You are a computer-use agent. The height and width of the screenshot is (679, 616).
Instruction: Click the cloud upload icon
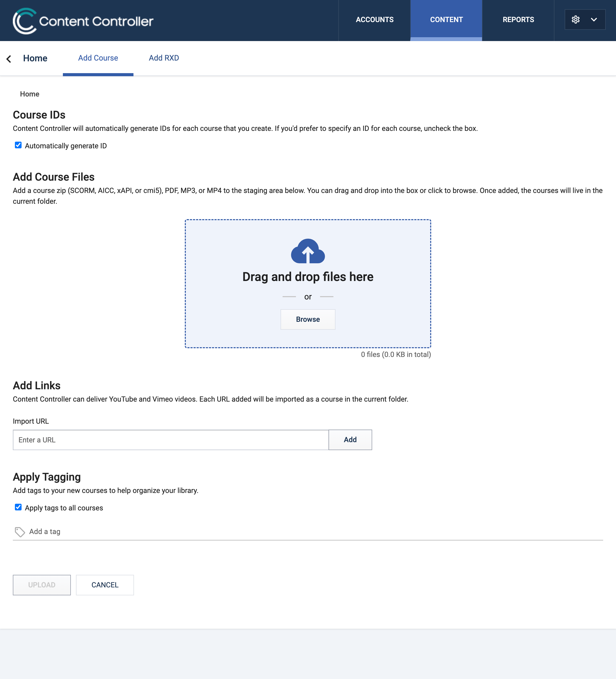pos(308,251)
